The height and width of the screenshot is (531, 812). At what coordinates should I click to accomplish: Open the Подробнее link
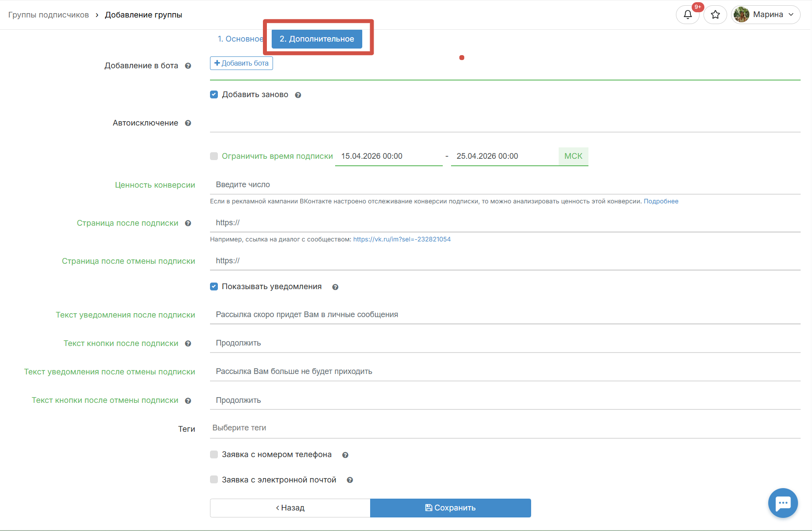click(661, 202)
